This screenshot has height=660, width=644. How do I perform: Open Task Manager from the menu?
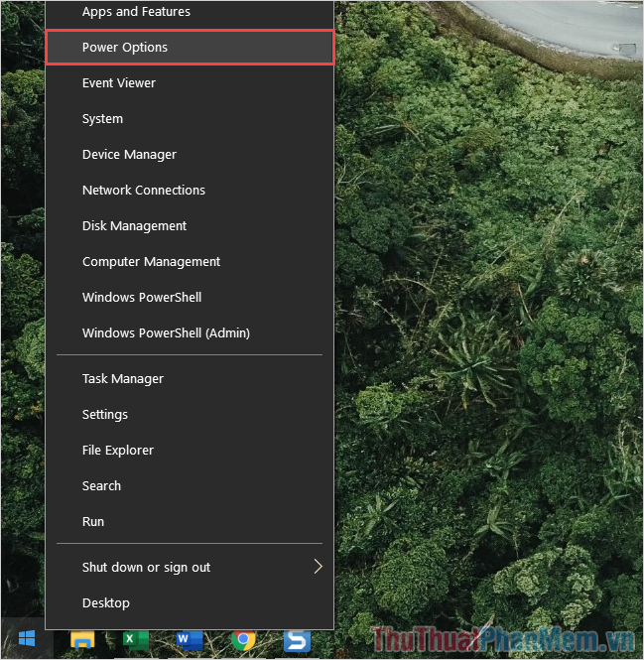[190, 379]
